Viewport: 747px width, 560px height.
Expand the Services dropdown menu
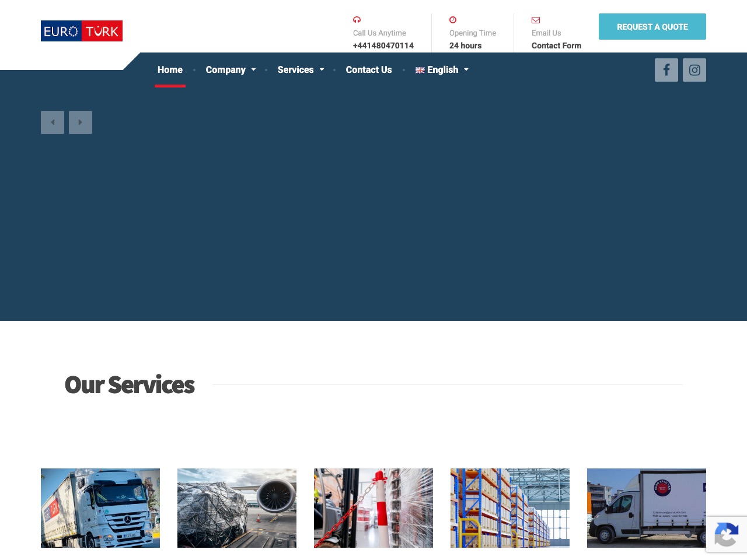tap(301, 70)
